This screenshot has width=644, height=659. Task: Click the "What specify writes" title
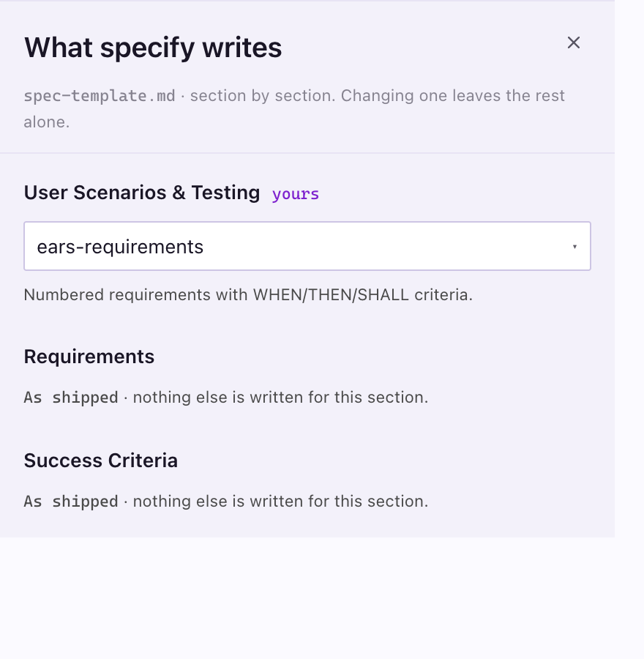tap(153, 47)
